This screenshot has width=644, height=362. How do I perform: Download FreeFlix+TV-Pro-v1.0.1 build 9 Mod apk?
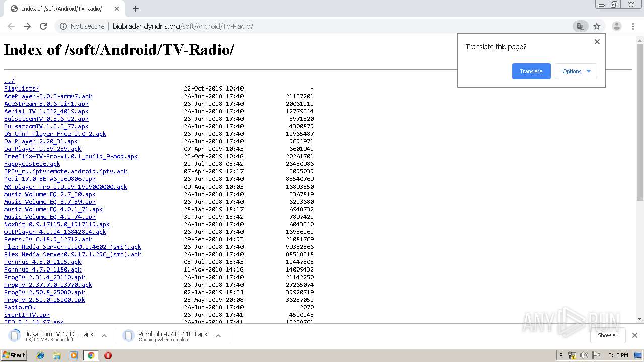pos(71,156)
